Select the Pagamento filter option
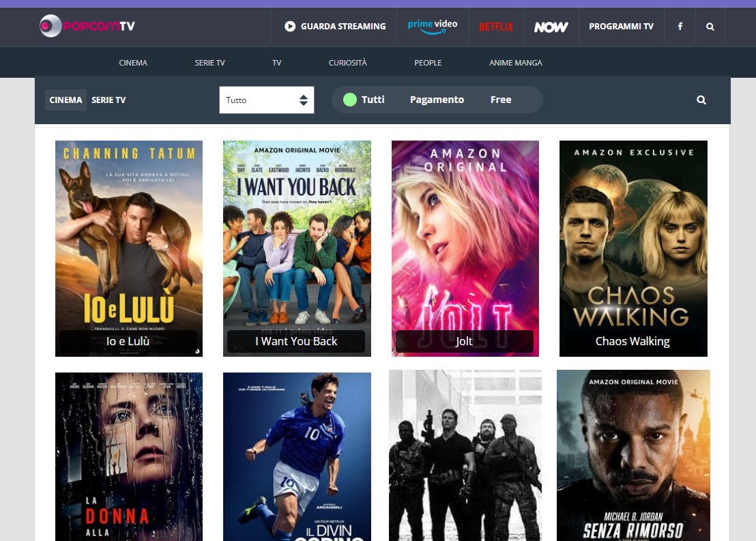This screenshot has height=541, width=756. click(x=437, y=100)
